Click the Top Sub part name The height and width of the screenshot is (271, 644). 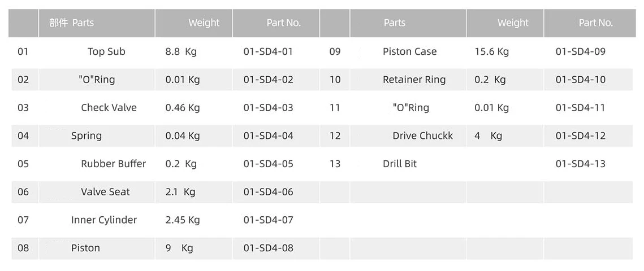[x=106, y=51]
